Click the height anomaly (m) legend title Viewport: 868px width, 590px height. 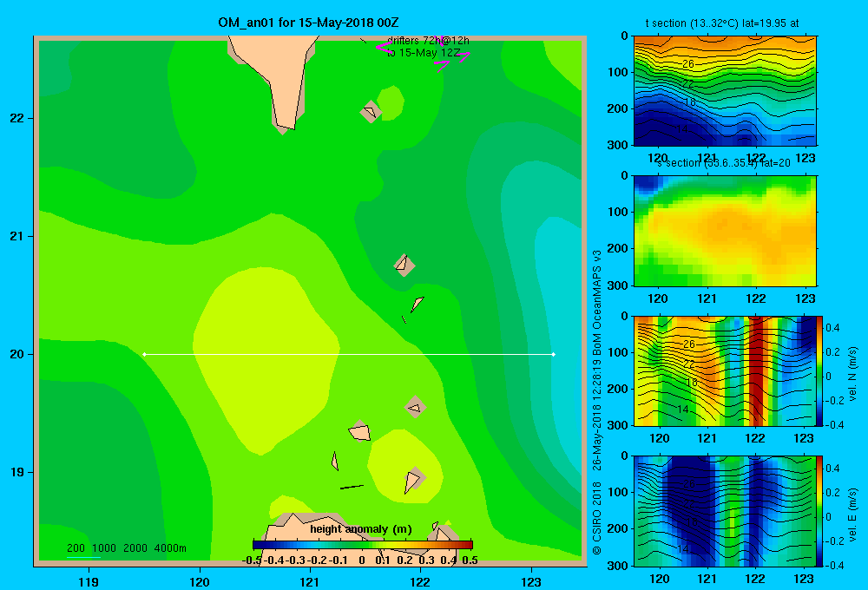[x=361, y=529]
